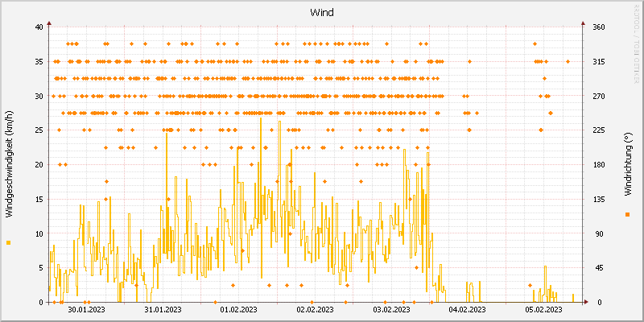Select the date label 31.01.2023
Screen dimensions: 644x322
tap(163, 310)
